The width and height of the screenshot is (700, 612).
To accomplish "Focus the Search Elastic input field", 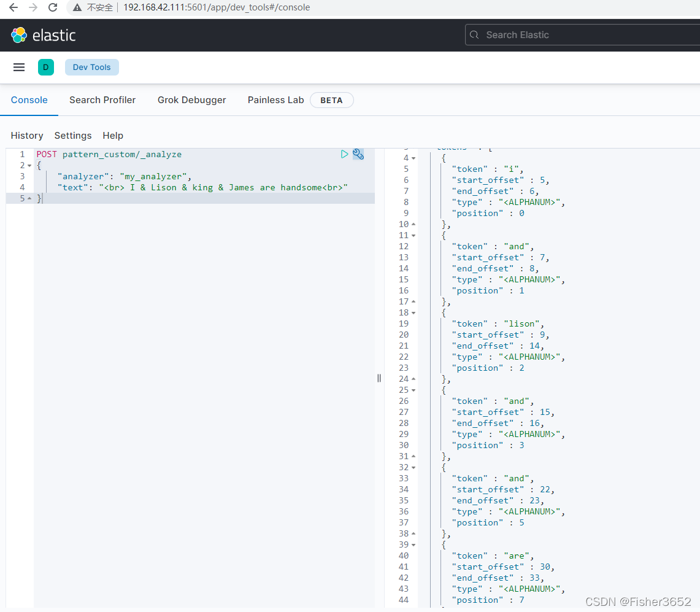I will pyautogui.click(x=582, y=35).
